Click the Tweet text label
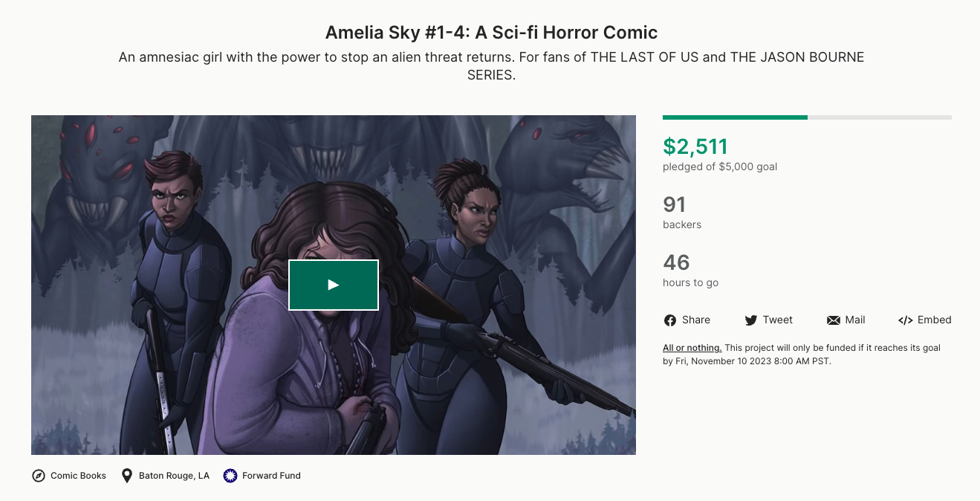Image resolution: width=980 pixels, height=501 pixels. (x=778, y=320)
